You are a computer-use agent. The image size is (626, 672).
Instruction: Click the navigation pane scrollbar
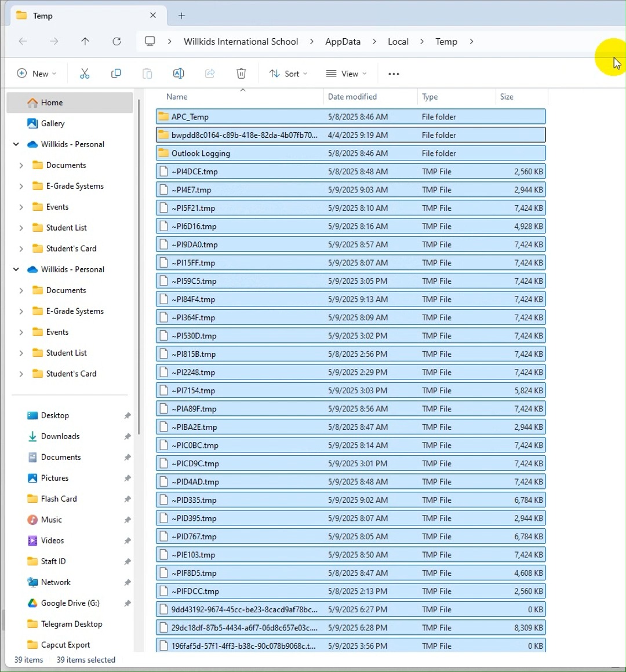[x=139, y=266]
